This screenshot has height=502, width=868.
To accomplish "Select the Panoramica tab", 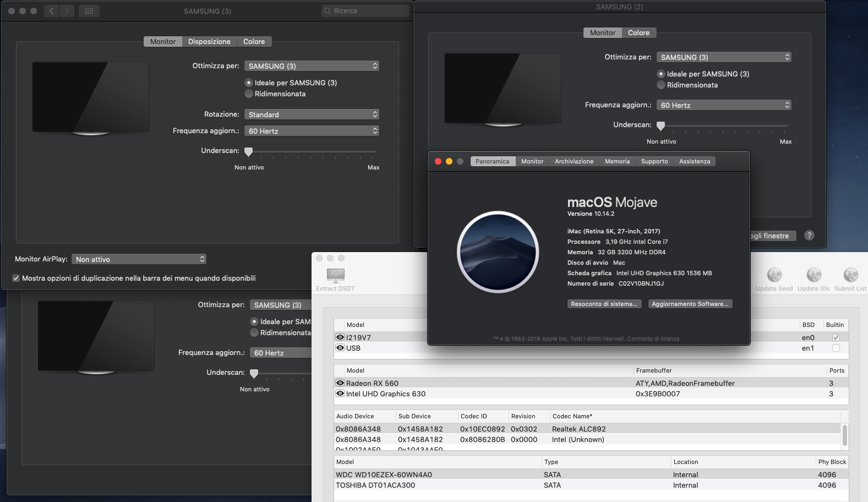I will [x=493, y=161].
